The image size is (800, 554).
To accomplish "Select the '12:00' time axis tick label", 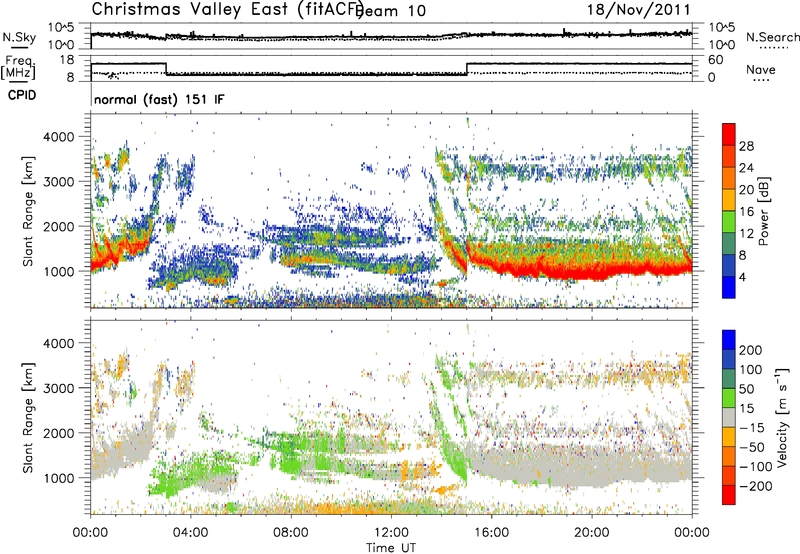I will tap(391, 533).
